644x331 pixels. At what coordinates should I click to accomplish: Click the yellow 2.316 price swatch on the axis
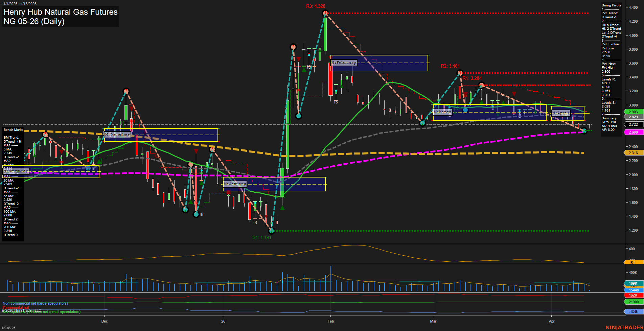[x=632, y=153]
